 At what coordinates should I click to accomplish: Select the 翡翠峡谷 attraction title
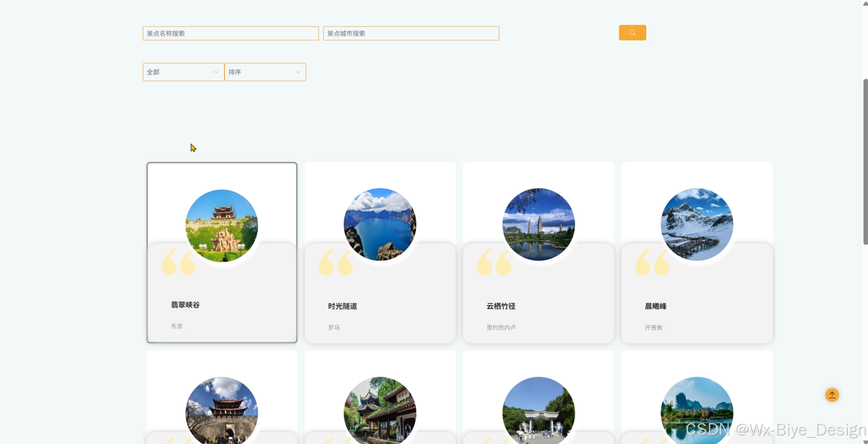(x=185, y=305)
